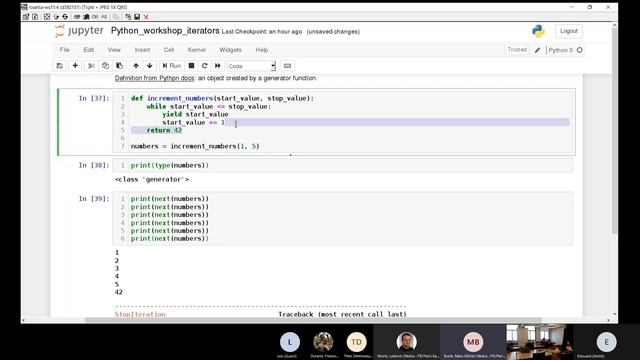Open the Help menu
This screenshot has width=640, height=360.
coord(262,50)
